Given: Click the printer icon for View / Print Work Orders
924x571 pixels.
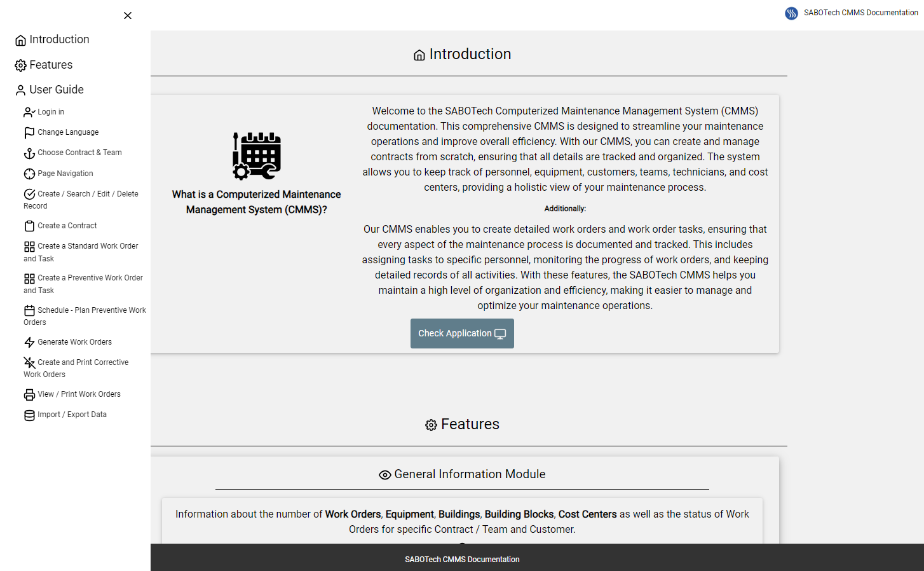Looking at the screenshot, I should point(29,395).
